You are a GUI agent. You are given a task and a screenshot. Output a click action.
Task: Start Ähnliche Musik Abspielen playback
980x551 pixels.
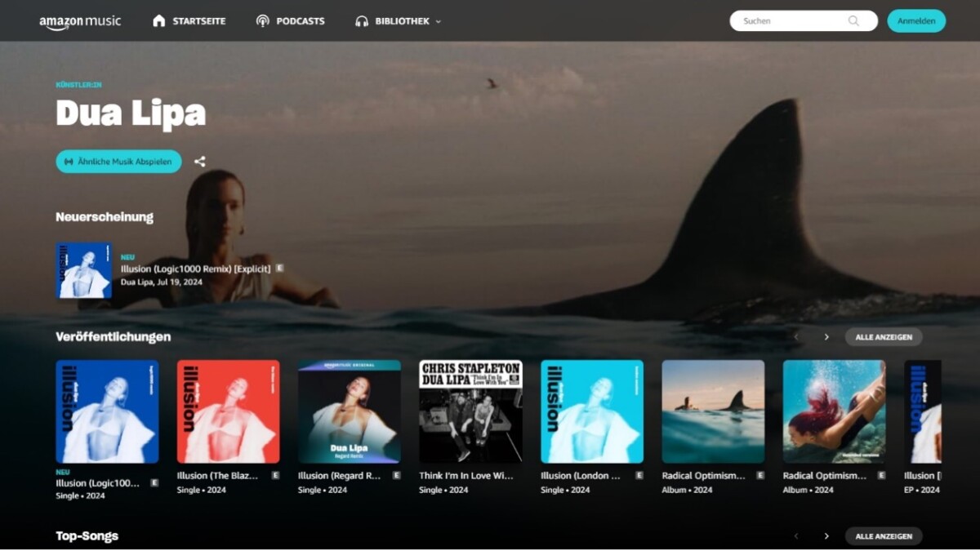click(118, 161)
